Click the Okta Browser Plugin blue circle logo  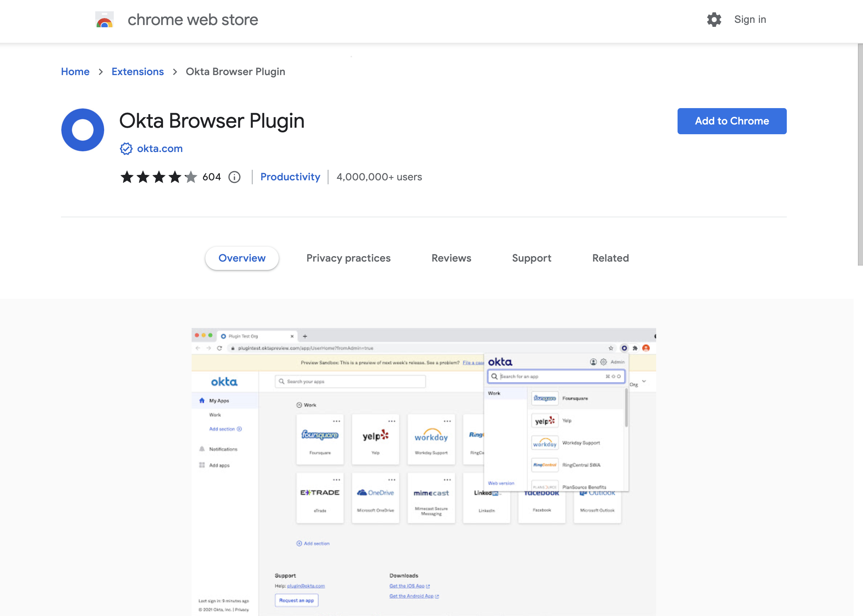(83, 130)
